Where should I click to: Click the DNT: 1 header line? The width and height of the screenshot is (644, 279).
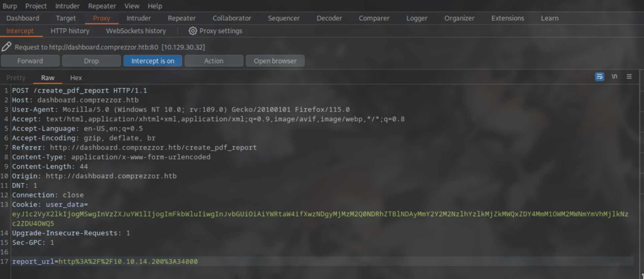click(25, 185)
